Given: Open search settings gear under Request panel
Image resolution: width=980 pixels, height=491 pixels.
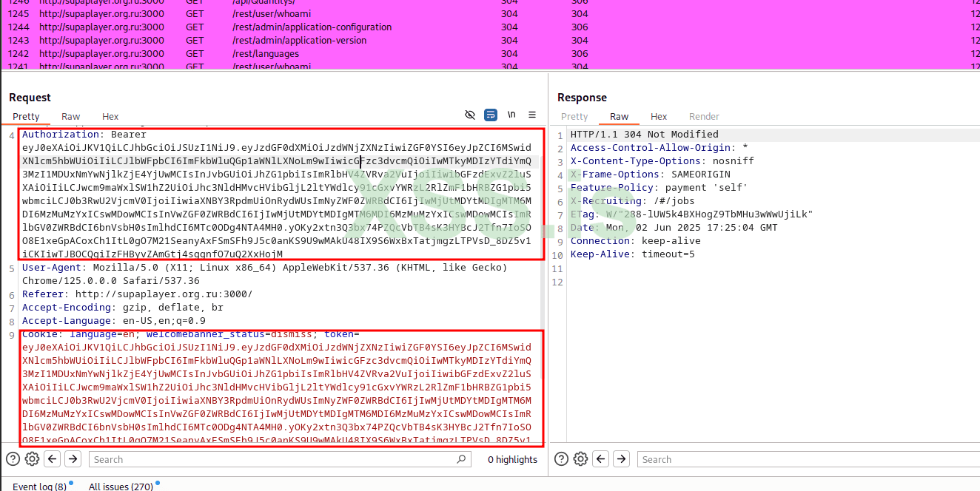Looking at the screenshot, I should [32, 459].
